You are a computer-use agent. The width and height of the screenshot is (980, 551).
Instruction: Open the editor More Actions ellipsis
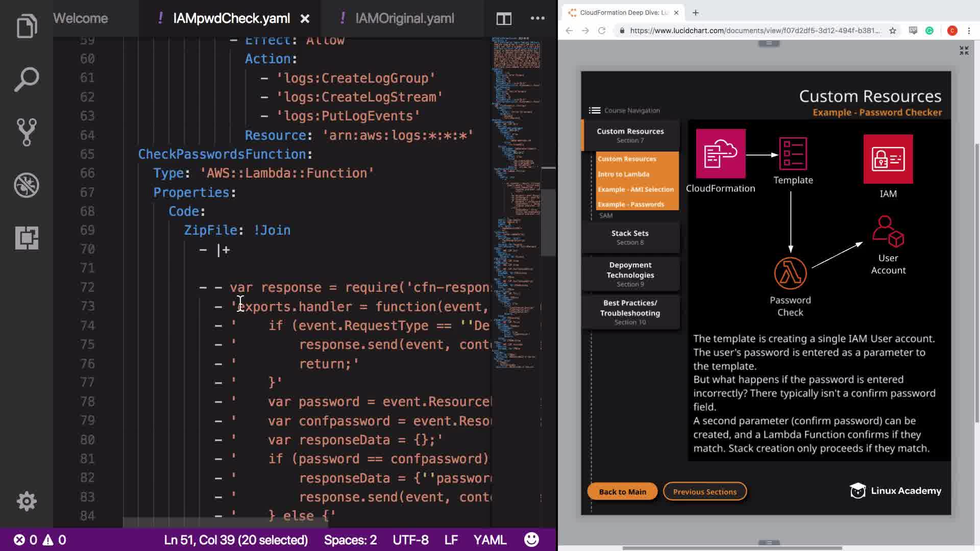[537, 18]
